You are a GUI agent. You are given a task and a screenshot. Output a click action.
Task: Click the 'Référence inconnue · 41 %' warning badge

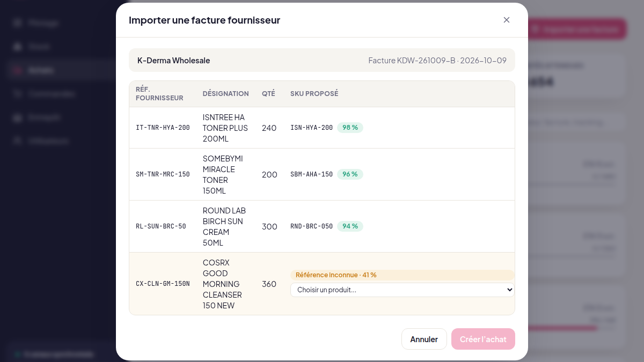402,275
